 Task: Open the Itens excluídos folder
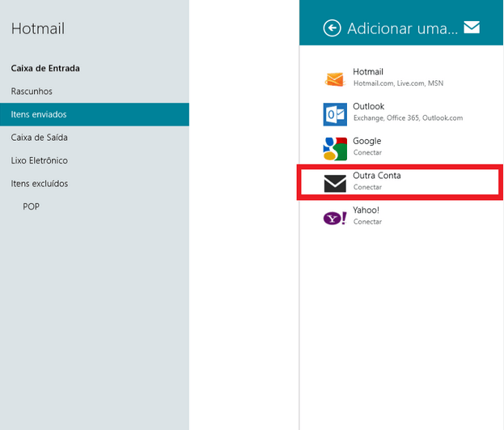click(x=40, y=184)
